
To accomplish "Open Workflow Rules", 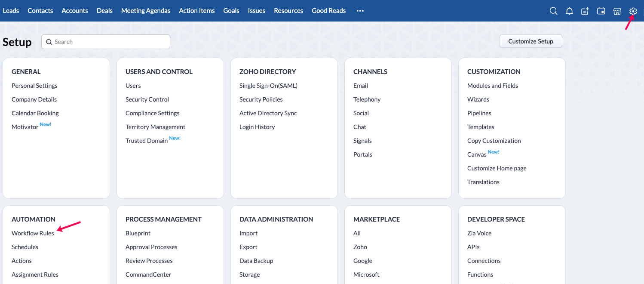I will 33,233.
